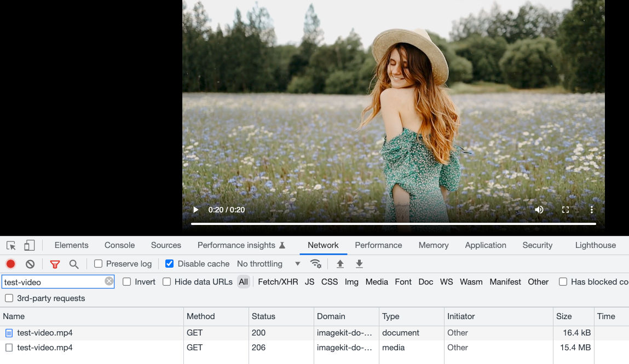Screen dimensions: 629x364
Task: Open network conditions Wi-Fi gear icon
Action: click(x=316, y=264)
